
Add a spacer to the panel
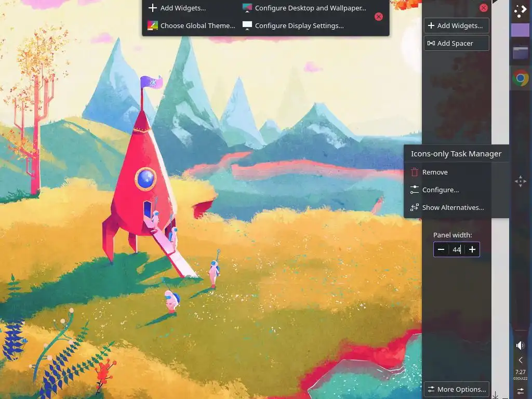pos(456,43)
